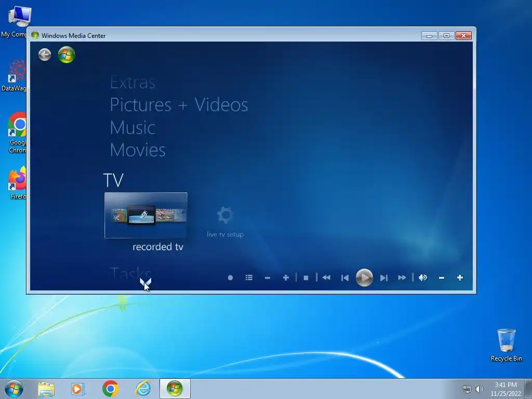532x399 pixels.
Task: Launch Google Chrome from the taskbar
Action: (x=110, y=389)
